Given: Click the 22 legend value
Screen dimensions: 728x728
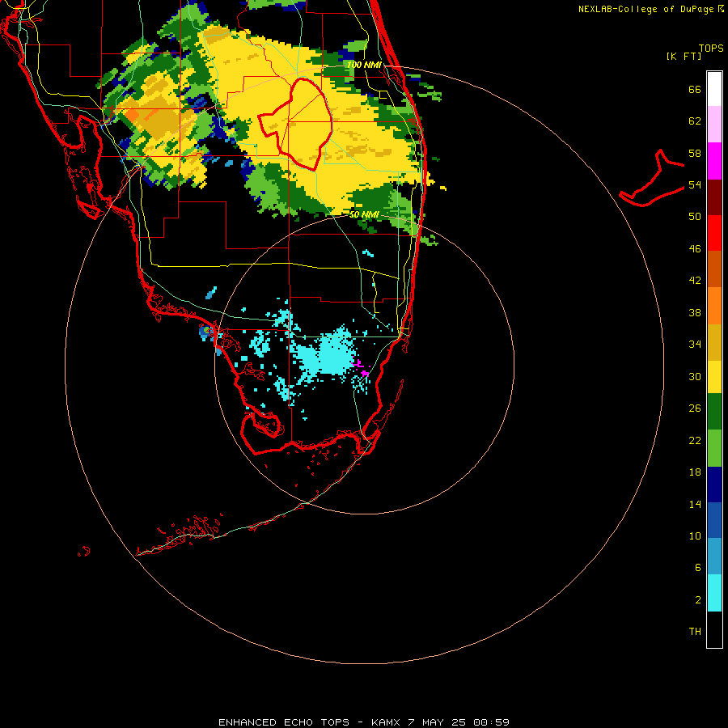Looking at the screenshot, I should point(695,440).
